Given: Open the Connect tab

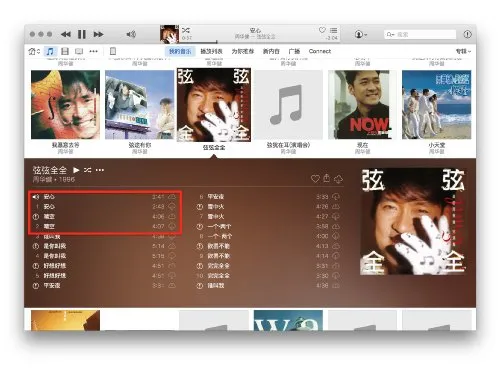Looking at the screenshot, I should pos(320,51).
